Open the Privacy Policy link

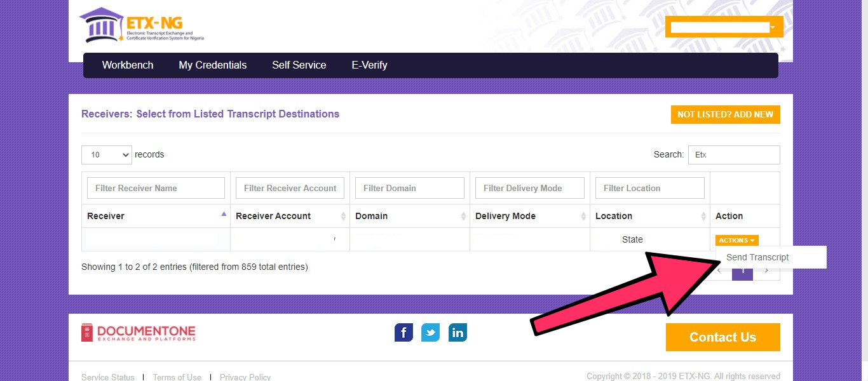(245, 377)
